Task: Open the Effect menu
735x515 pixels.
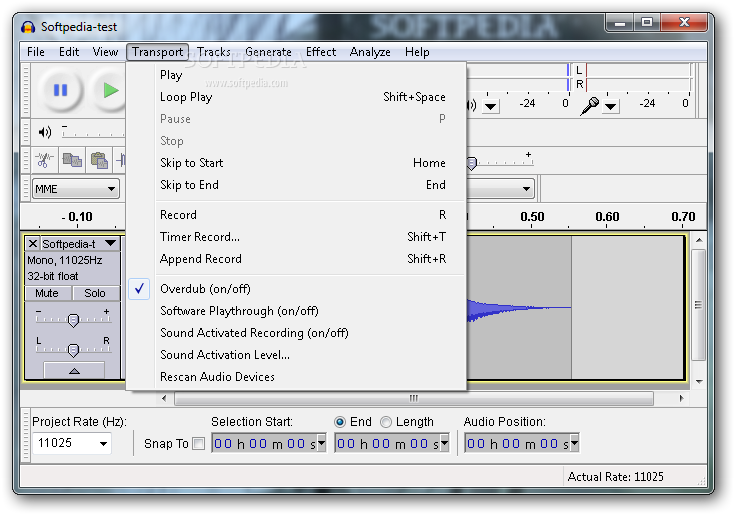Action: tap(321, 52)
